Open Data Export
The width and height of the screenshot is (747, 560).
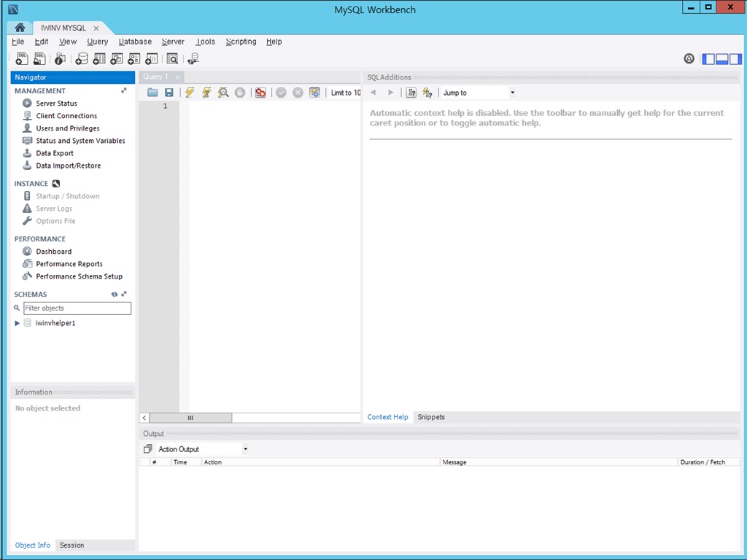(x=55, y=153)
